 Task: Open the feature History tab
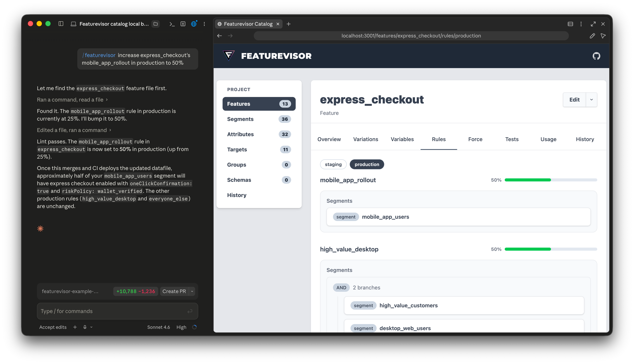(585, 139)
